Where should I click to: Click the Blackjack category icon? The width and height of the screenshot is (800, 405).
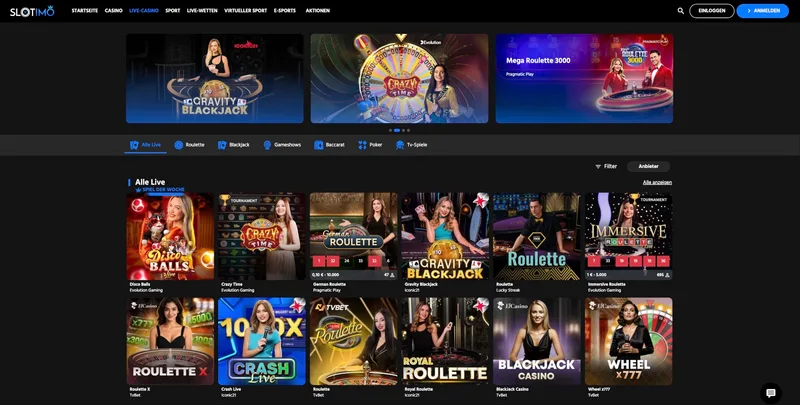coord(222,145)
